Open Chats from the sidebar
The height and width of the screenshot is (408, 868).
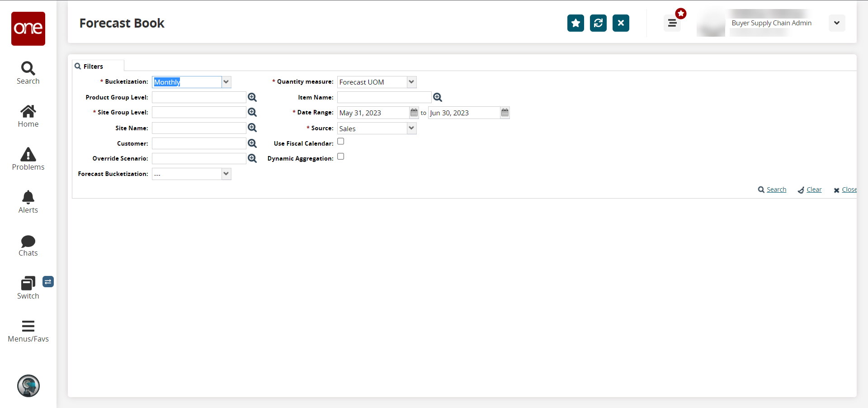pyautogui.click(x=28, y=246)
